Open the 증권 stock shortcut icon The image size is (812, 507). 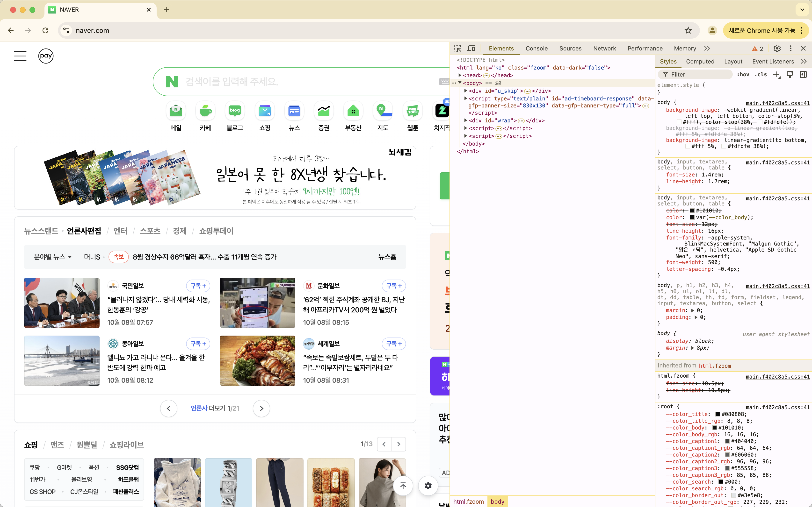click(323, 111)
